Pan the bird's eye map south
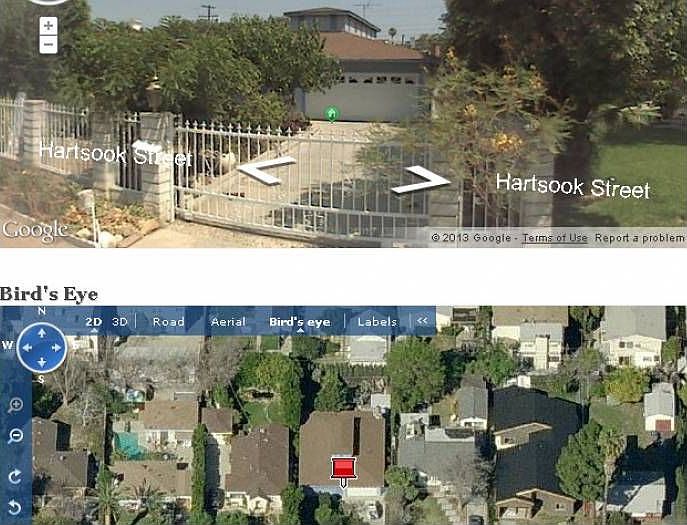Screen dimensions: 687x525 pos(42,362)
